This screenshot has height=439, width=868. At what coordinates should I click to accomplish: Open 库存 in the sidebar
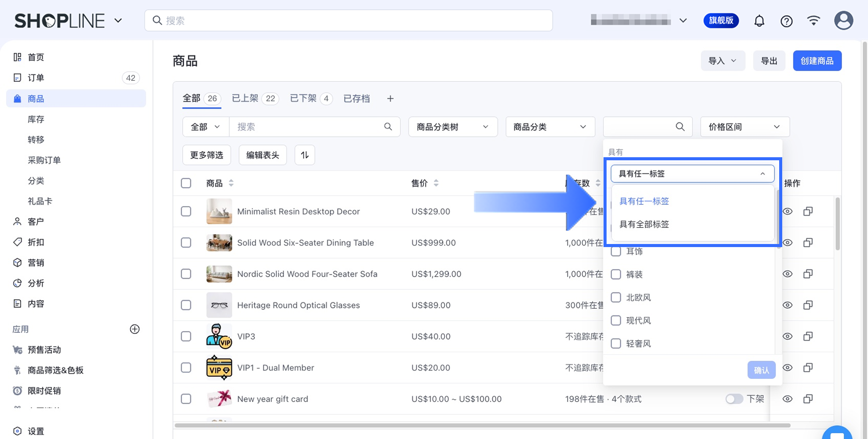[x=36, y=119]
